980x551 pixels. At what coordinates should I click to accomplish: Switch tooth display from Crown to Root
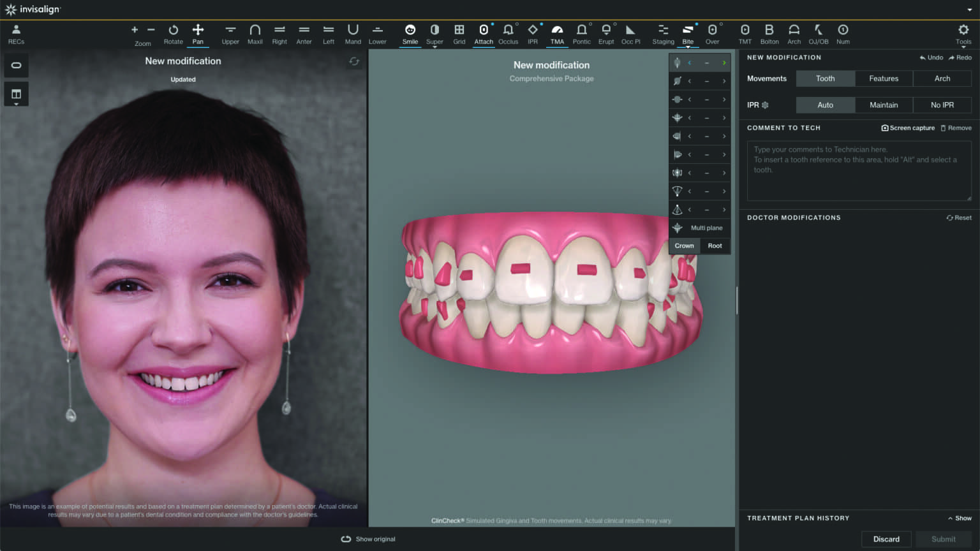click(715, 246)
